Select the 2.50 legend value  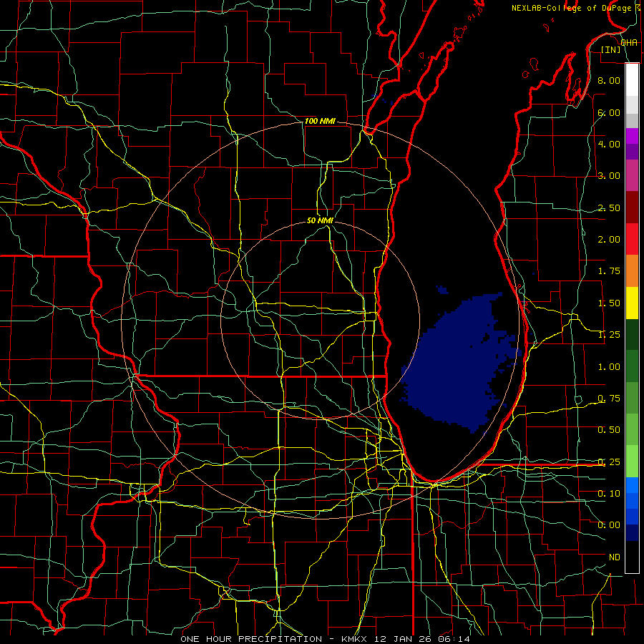click(x=609, y=208)
